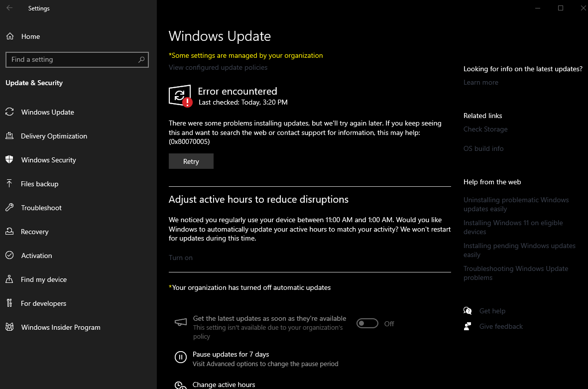
Task: Open Delivery Optimization page
Action: click(x=54, y=136)
